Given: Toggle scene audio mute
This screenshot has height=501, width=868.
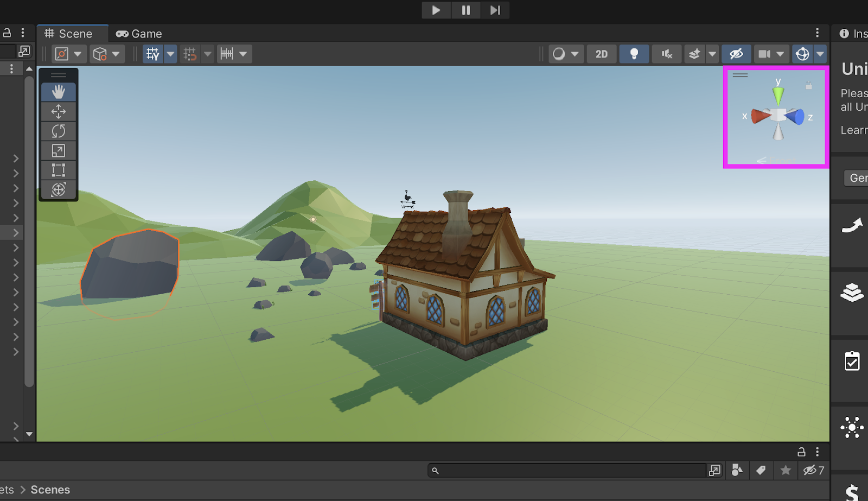Looking at the screenshot, I should (667, 54).
